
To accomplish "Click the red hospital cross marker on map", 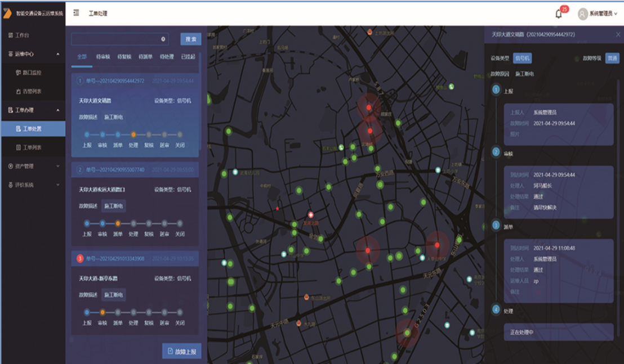I will [x=310, y=215].
